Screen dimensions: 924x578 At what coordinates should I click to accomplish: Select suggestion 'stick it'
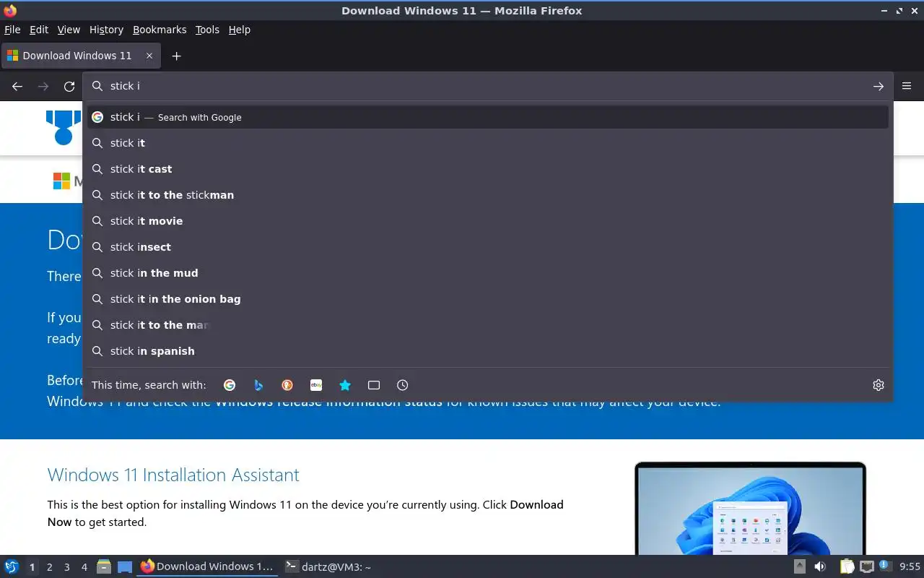[488, 143]
